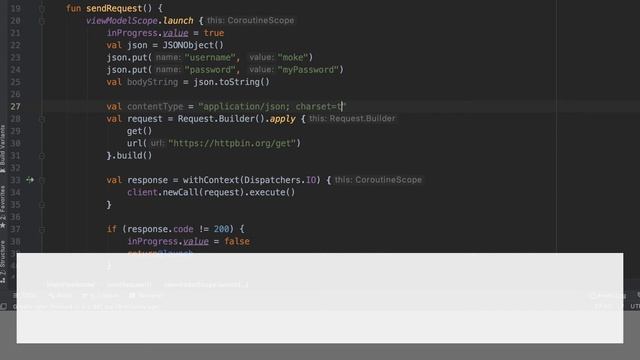This screenshot has width=640, height=360.
Task: Click the "password" string literal
Action: pyautogui.click(x=210, y=70)
